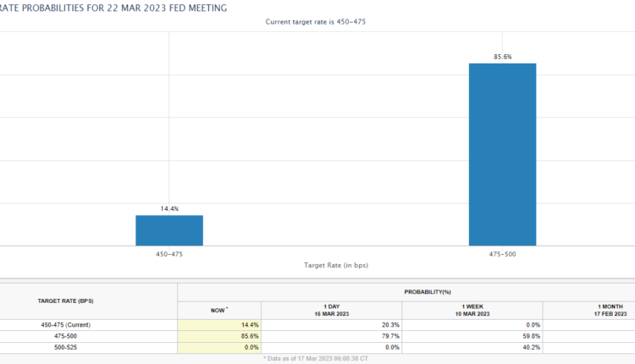Screen dimensions: 635x364
Task: Click the 'Target Rate (in bps)' axis title
Action: click(x=336, y=265)
